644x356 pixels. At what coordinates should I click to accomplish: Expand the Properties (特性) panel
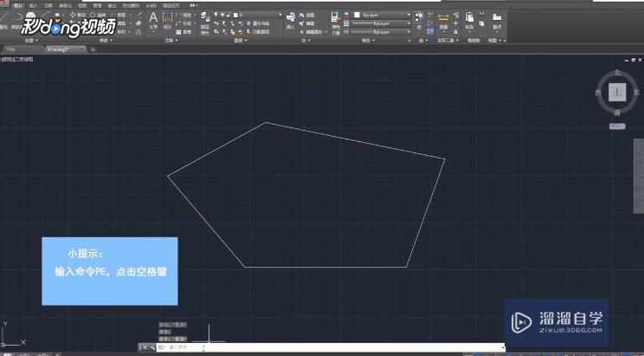click(368, 41)
